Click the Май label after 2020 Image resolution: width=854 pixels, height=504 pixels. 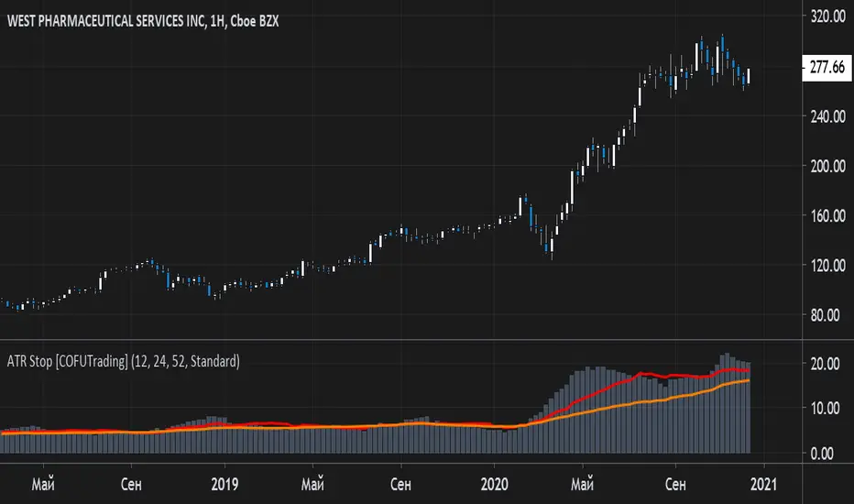(x=582, y=484)
